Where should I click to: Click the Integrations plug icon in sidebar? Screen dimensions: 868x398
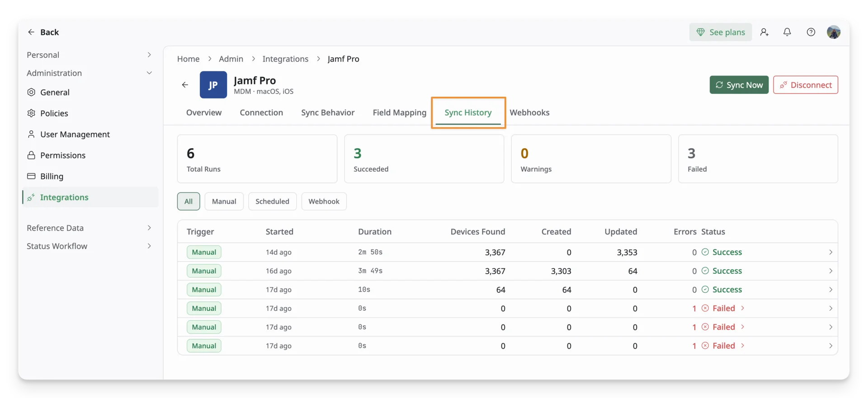tap(31, 197)
